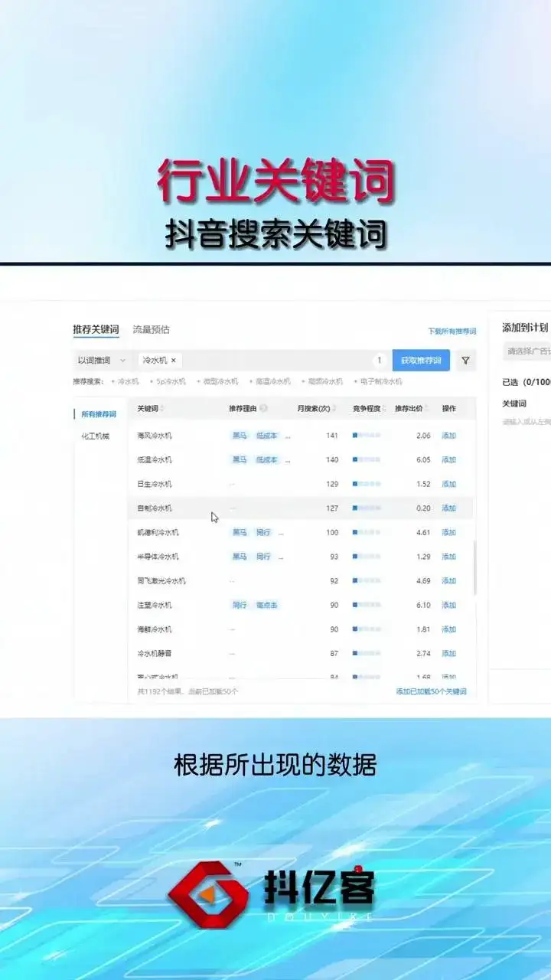The image size is (551, 980).
Task: Click competition bar in 冷水机静音 row
Action: pos(367,654)
